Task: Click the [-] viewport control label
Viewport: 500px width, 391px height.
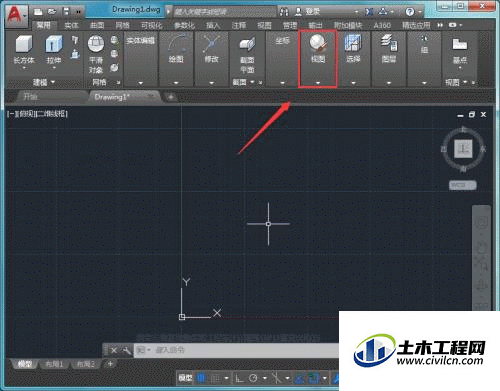Action: pyautogui.click(x=12, y=114)
